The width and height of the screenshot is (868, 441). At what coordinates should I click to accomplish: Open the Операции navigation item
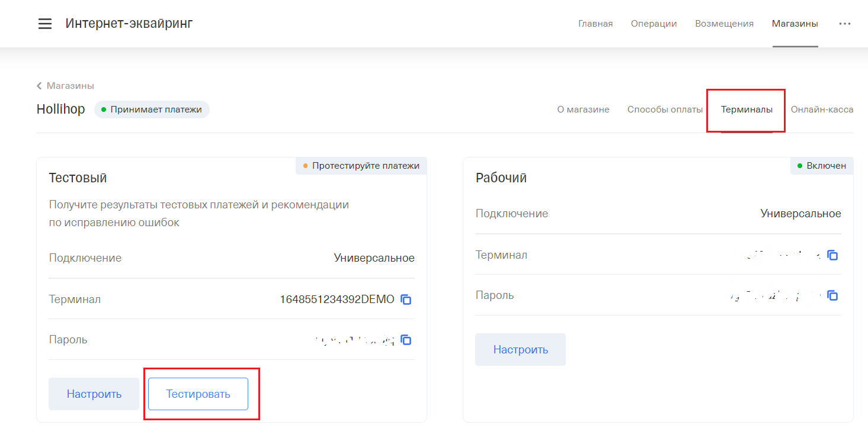click(654, 24)
